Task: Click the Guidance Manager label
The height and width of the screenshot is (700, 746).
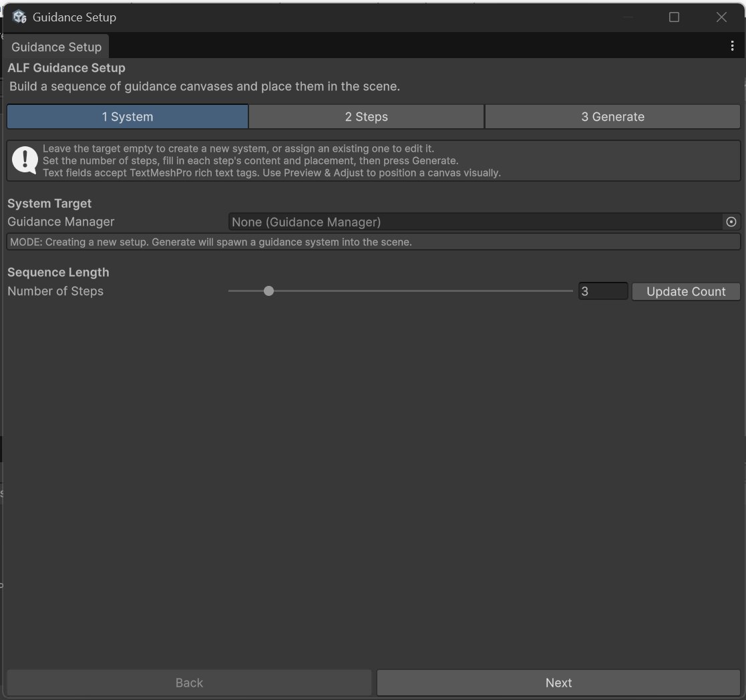Action: click(x=61, y=222)
